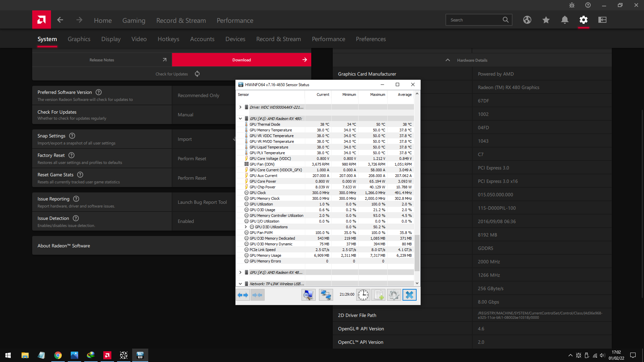Switch to the Devices settings tab
Screen dimensions: 644x362
(x=235, y=39)
